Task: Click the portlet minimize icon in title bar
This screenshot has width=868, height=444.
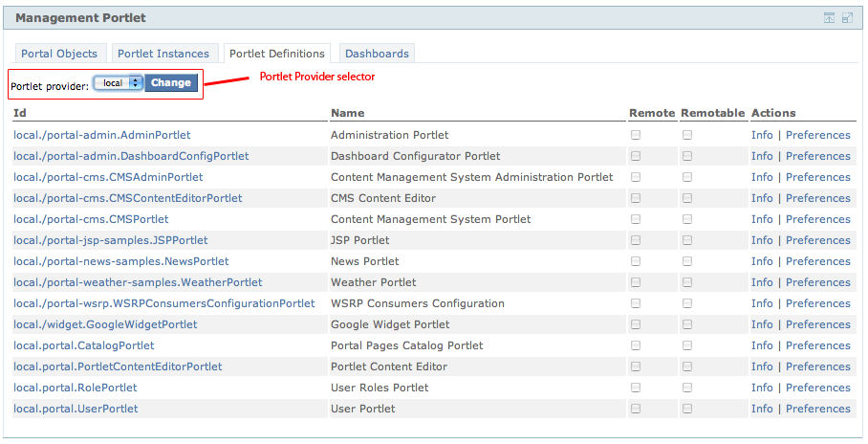Action: point(829,18)
